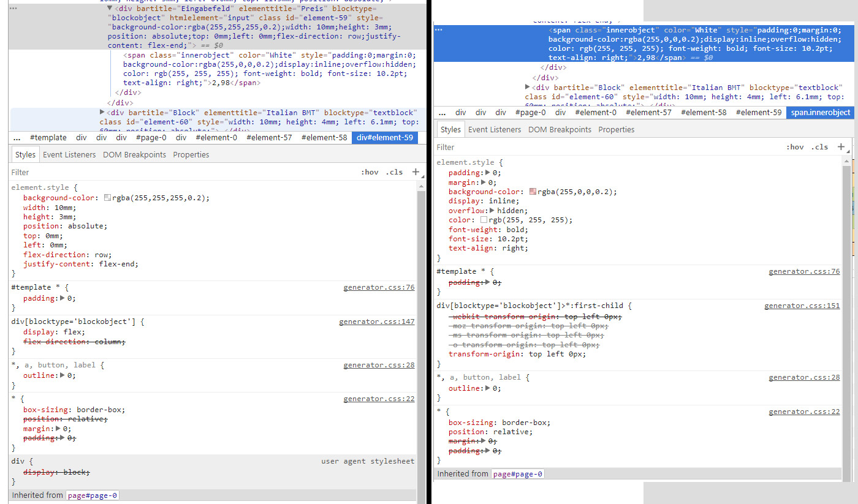
Task: Expand the overflow: hidden shorthand property
Action: click(x=492, y=210)
